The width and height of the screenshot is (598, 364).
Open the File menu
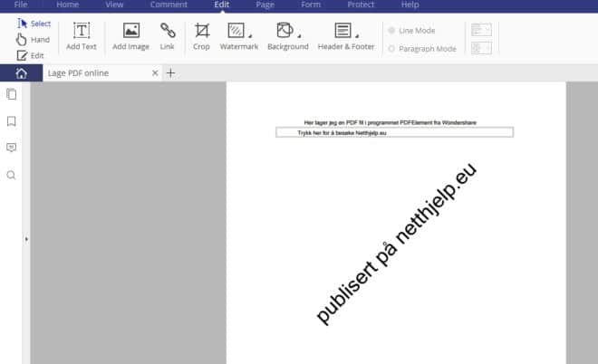tap(21, 5)
